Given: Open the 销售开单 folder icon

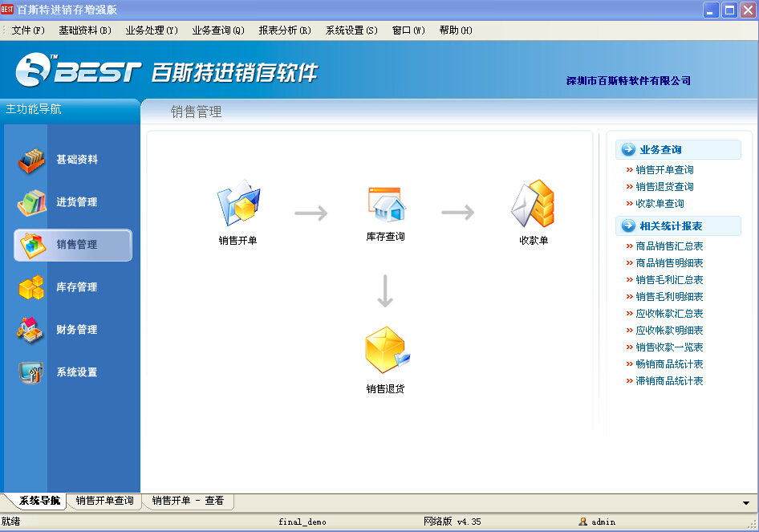Looking at the screenshot, I should point(238,203).
